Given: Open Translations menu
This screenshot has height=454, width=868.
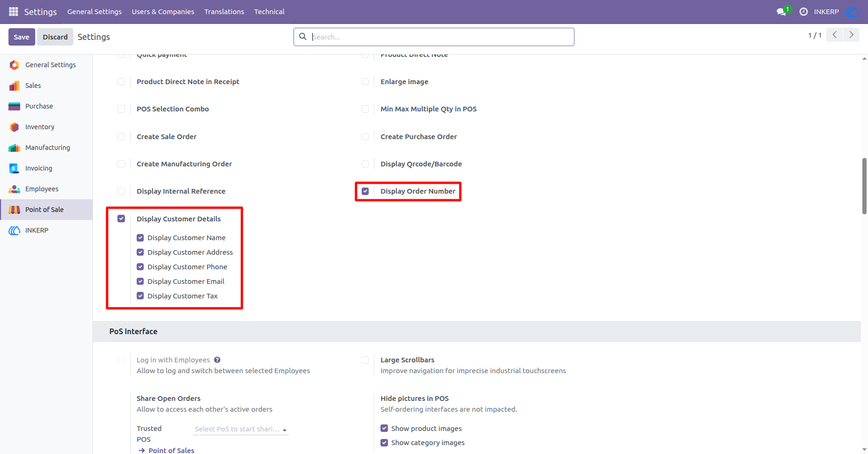Looking at the screenshot, I should point(224,12).
